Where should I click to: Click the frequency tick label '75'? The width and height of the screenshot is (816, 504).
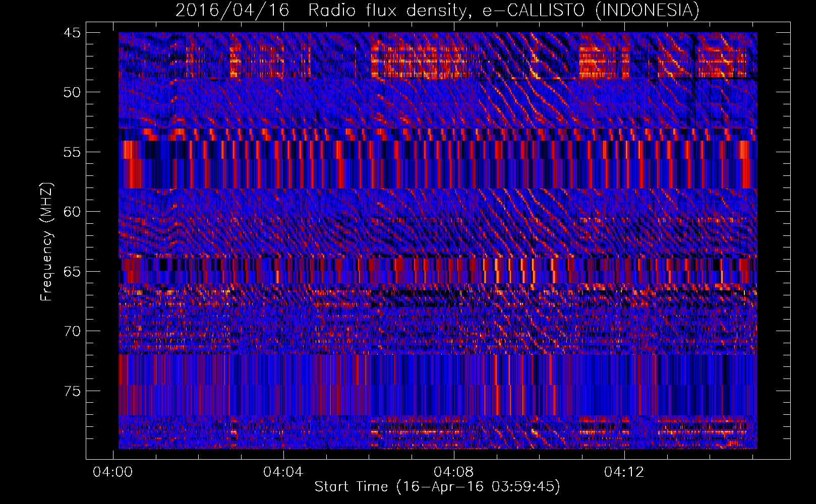point(72,391)
